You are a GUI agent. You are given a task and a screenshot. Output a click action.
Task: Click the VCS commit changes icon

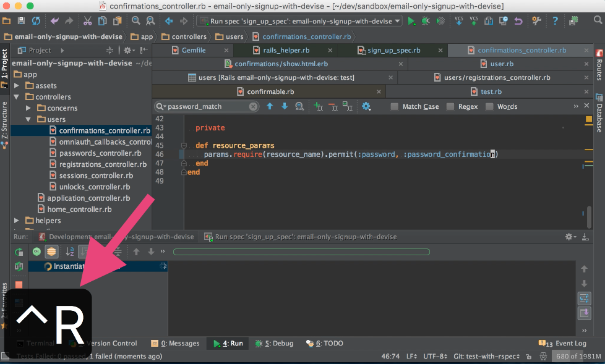coord(474,21)
